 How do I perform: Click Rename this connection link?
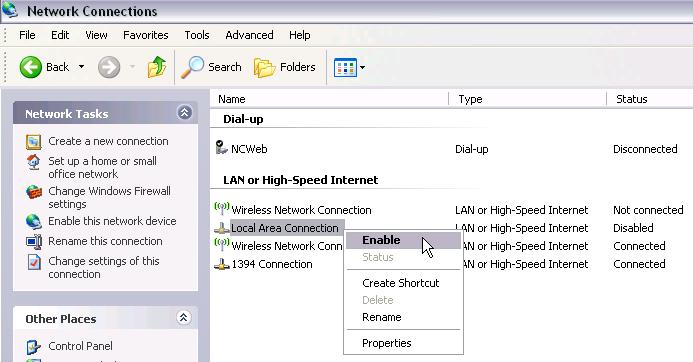coord(105,241)
